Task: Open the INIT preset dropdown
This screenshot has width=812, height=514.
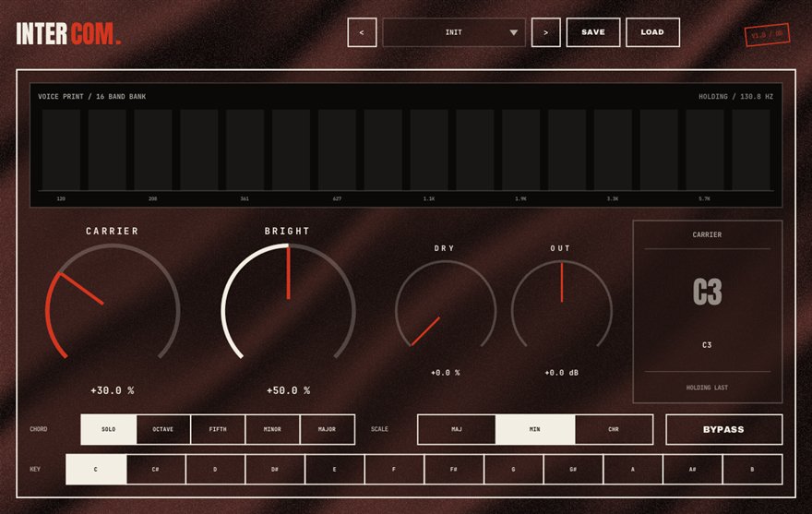Action: [454, 32]
